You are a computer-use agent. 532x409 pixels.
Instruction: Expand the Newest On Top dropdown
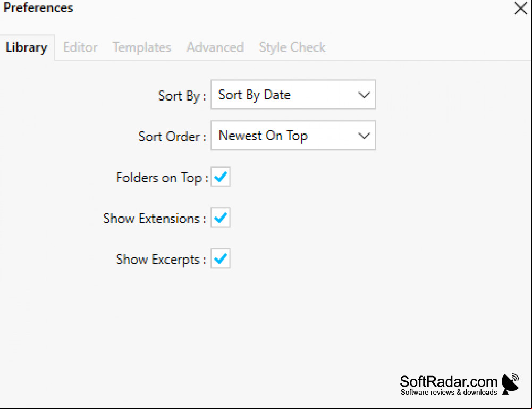(x=293, y=136)
